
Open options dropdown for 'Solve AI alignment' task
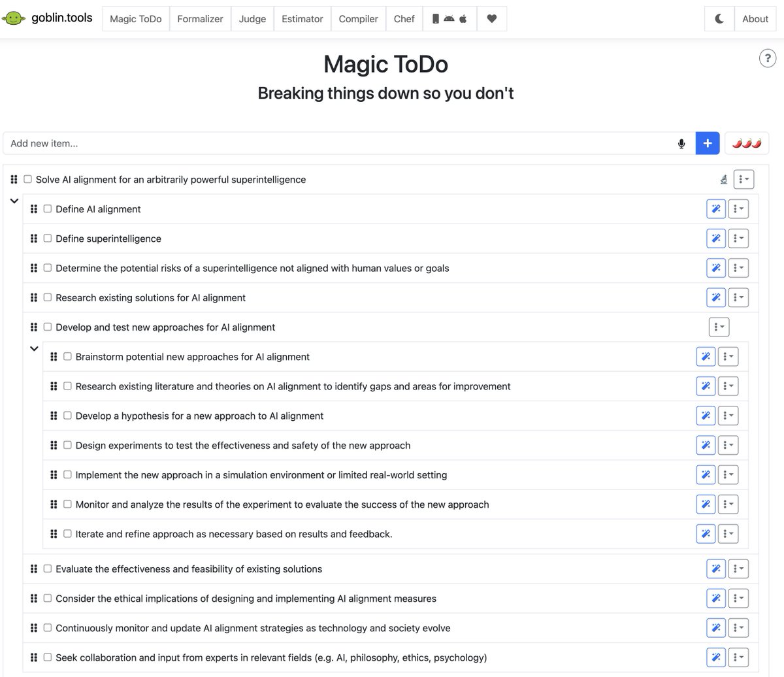pos(743,179)
